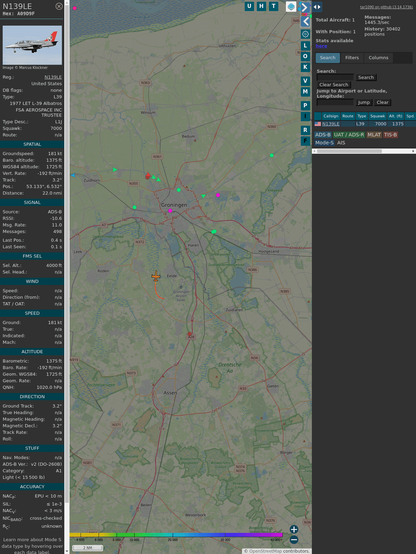Toggle the MLAT source filter
Image resolution: width=416 pixels, height=554 pixels.
[x=374, y=135]
